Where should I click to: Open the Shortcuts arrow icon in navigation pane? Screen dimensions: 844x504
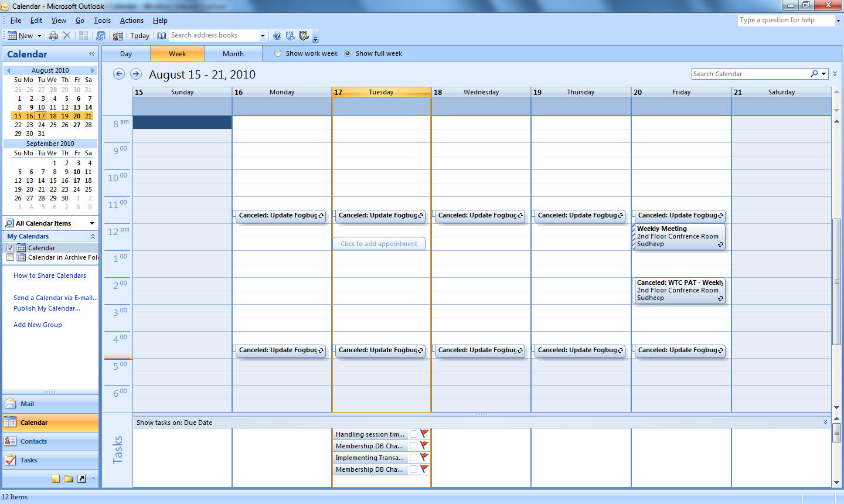81,479
